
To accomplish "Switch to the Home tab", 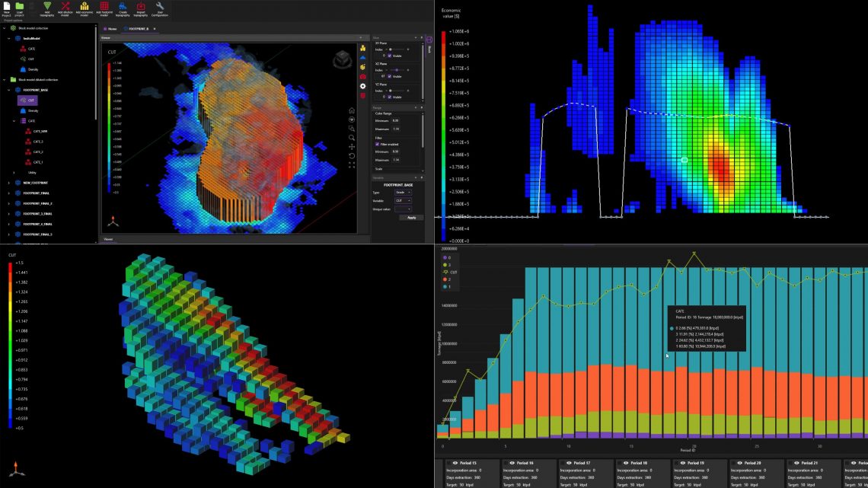I will click(112, 29).
